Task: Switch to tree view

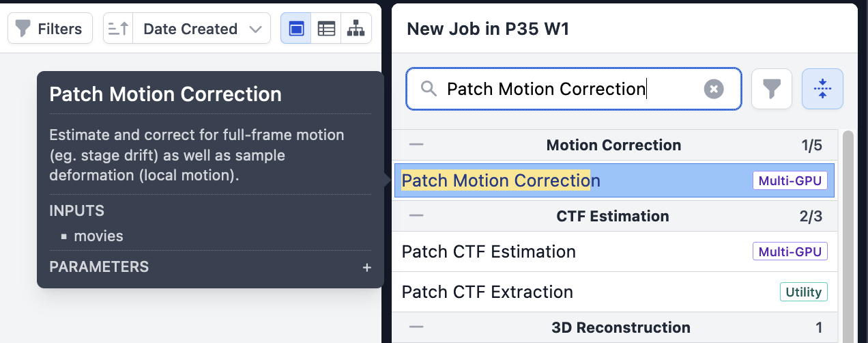Action: click(x=356, y=29)
